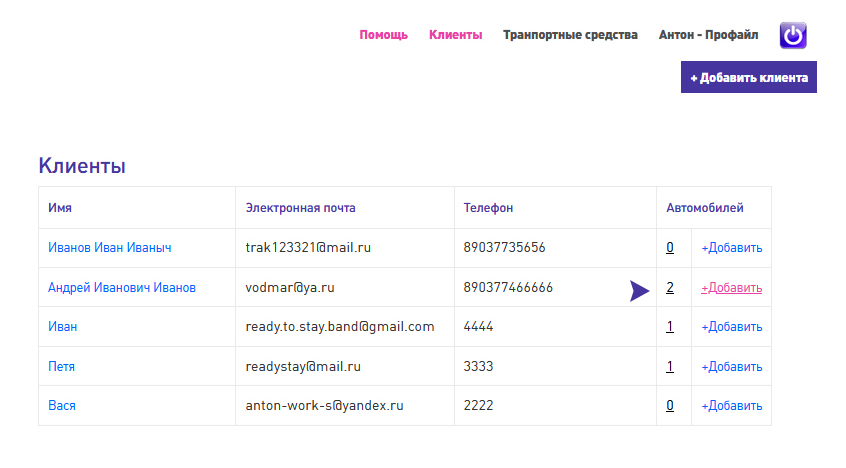This screenshot has width=846, height=468.
Task: Open client Иванов Иван Иваныч
Action: click(x=110, y=248)
